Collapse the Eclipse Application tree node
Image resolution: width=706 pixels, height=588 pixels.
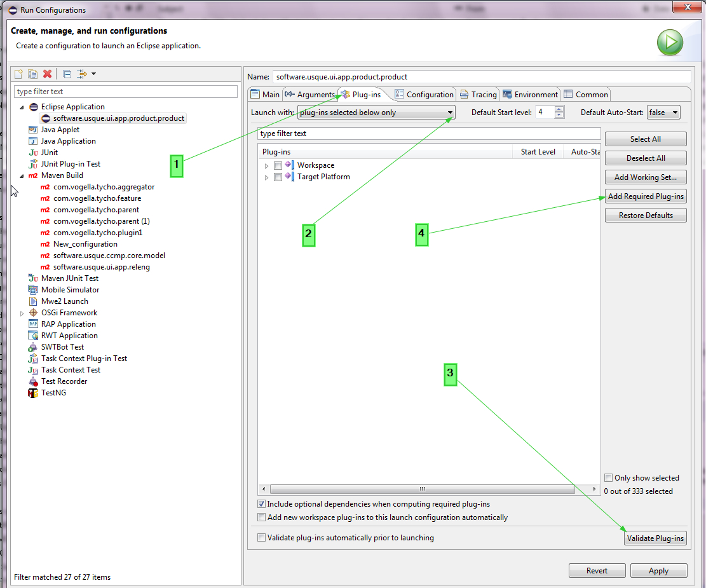coord(22,107)
